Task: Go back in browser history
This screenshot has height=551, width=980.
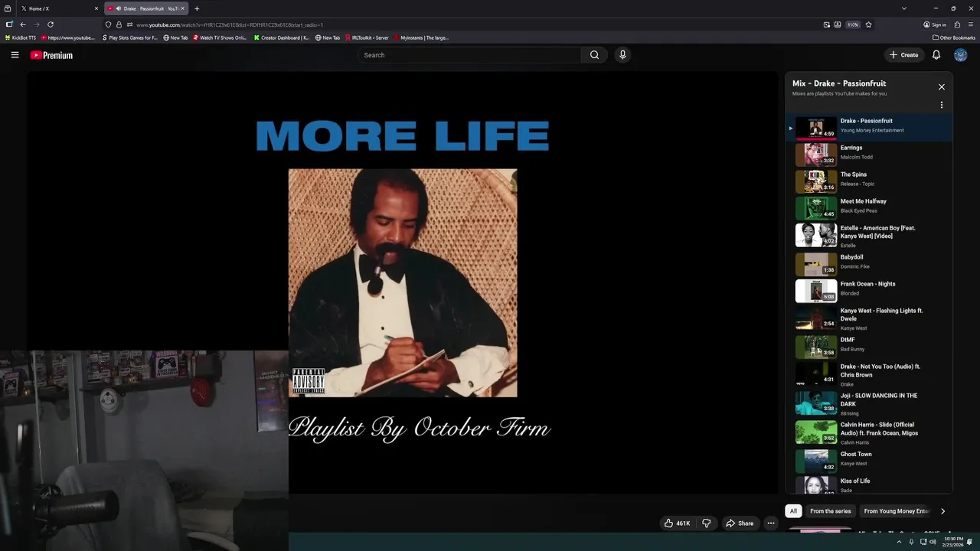Action: [x=23, y=24]
